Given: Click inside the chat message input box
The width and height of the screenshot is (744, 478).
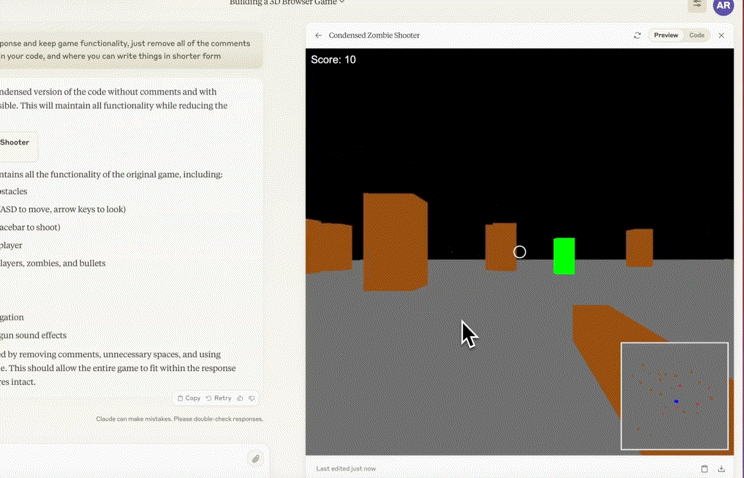Looking at the screenshot, I should 120,458.
